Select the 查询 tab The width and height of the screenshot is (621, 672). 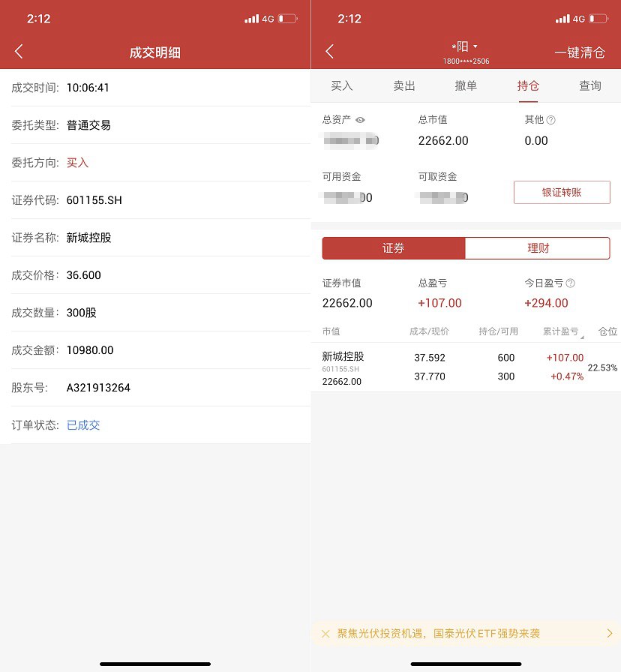coord(590,86)
